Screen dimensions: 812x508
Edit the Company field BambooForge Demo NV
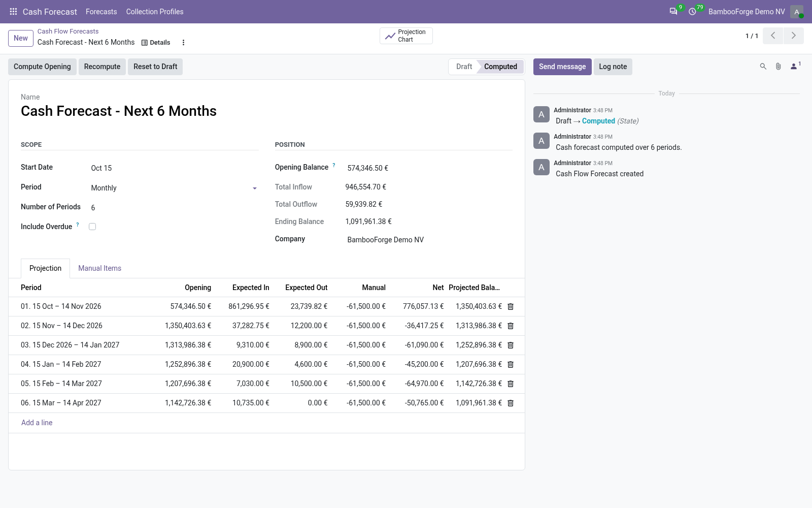(x=429, y=240)
